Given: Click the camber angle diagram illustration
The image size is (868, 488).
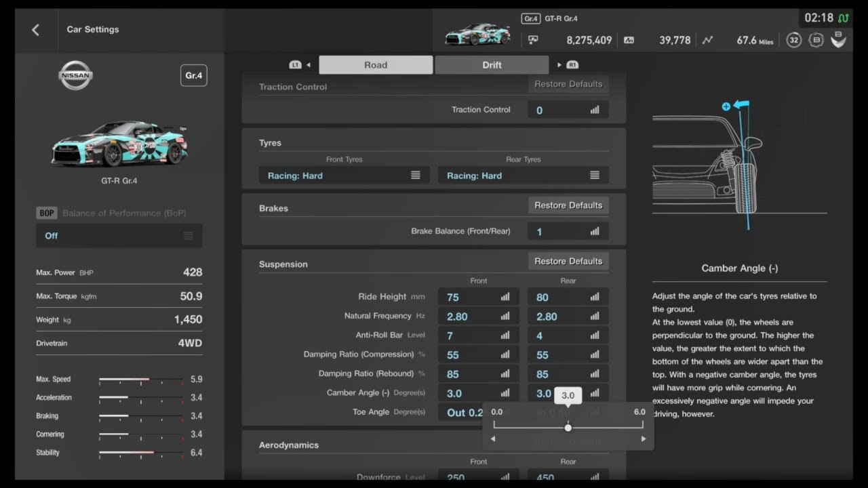Looking at the screenshot, I should click(739, 166).
